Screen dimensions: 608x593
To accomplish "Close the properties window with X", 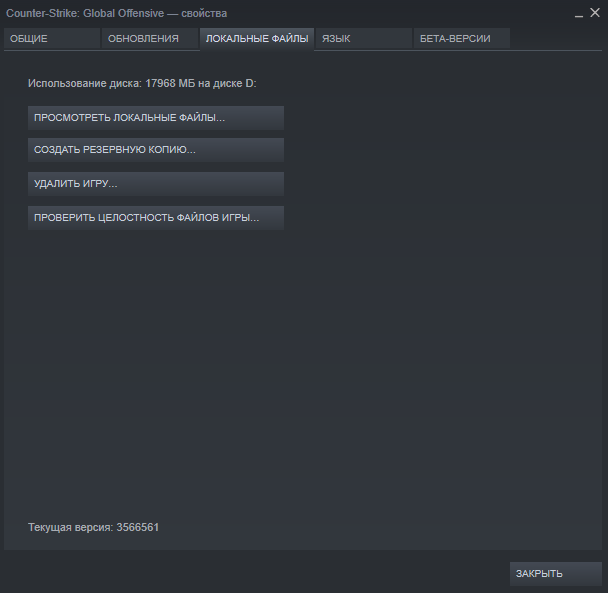I will point(595,13).
